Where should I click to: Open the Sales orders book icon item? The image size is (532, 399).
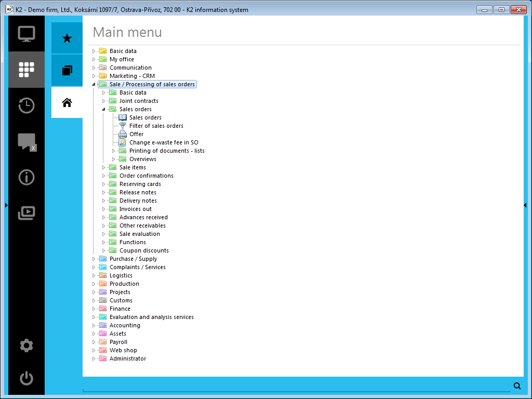pos(123,117)
